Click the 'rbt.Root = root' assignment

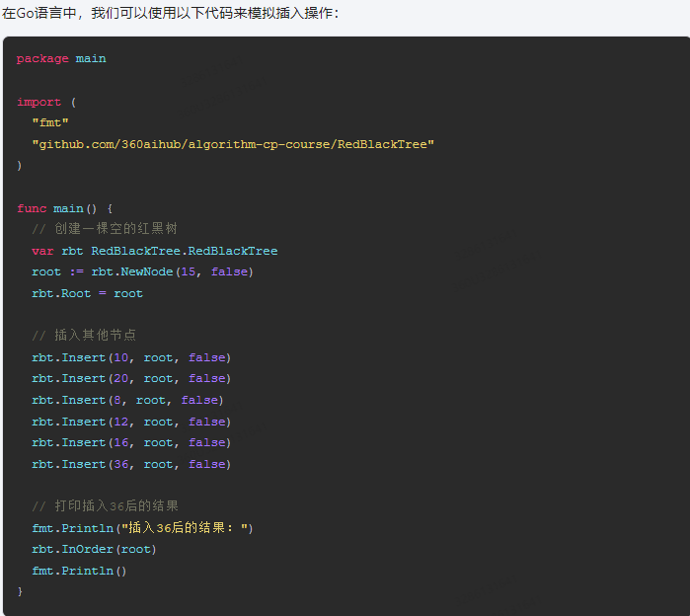tap(87, 293)
